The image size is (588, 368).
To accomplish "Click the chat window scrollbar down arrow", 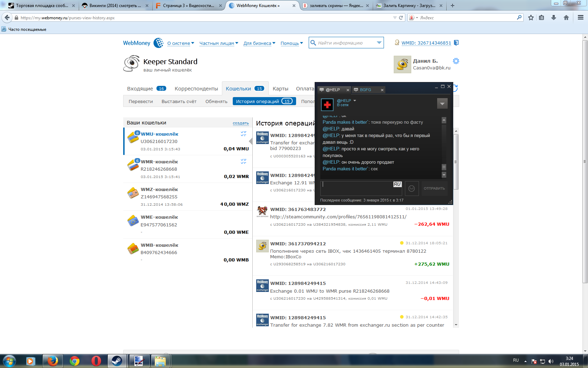I will (444, 175).
